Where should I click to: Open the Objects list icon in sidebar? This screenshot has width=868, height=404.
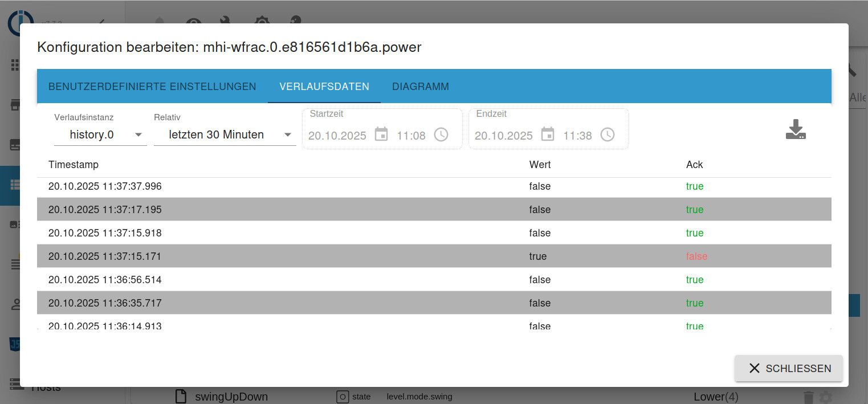tap(15, 185)
